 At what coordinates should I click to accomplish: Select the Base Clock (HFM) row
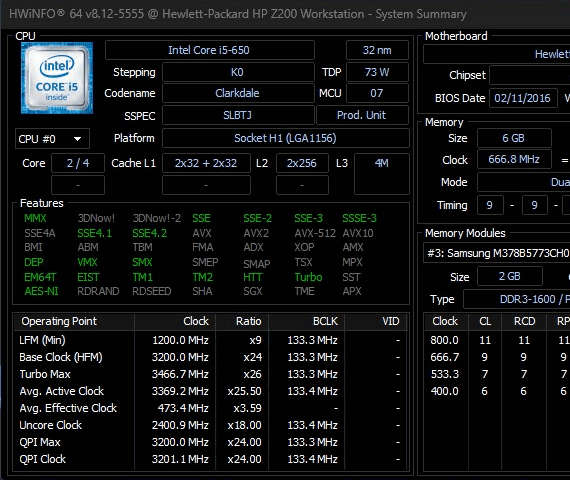tap(210, 357)
